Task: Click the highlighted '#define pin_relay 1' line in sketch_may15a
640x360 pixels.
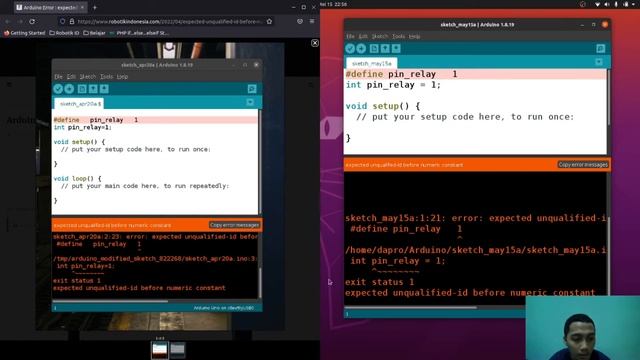Action: point(476,74)
